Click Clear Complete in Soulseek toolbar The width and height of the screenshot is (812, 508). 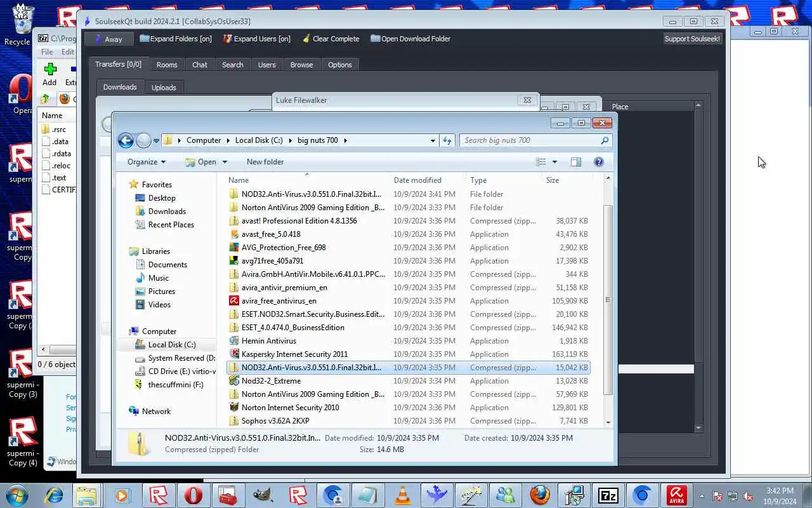(331, 39)
